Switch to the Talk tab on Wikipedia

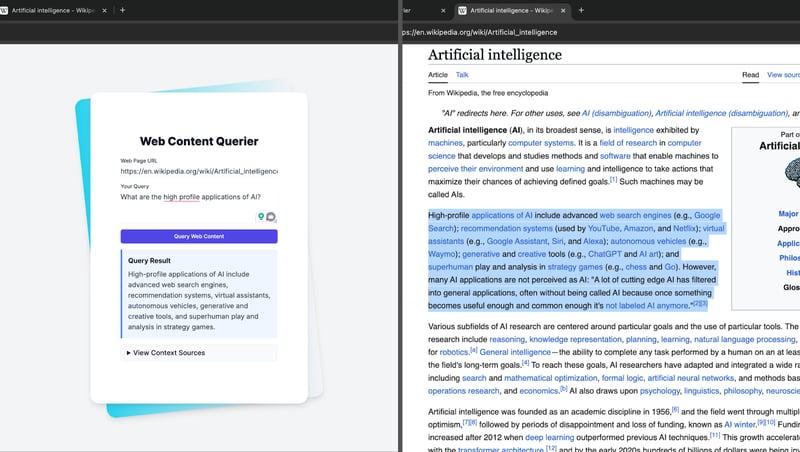click(462, 74)
